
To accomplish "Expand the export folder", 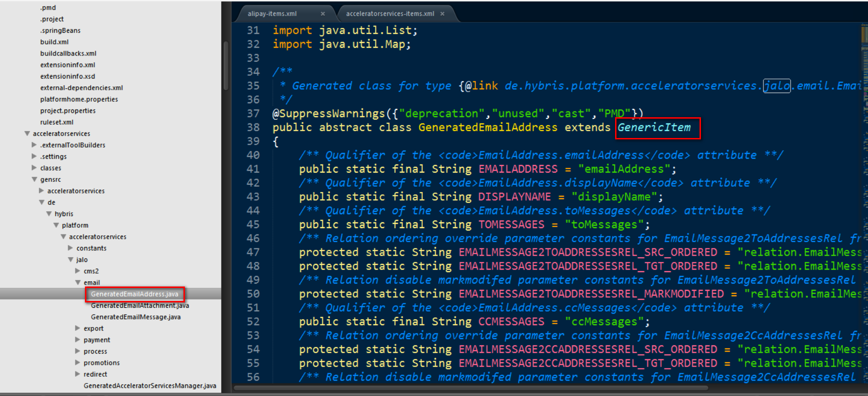I will (78, 328).
